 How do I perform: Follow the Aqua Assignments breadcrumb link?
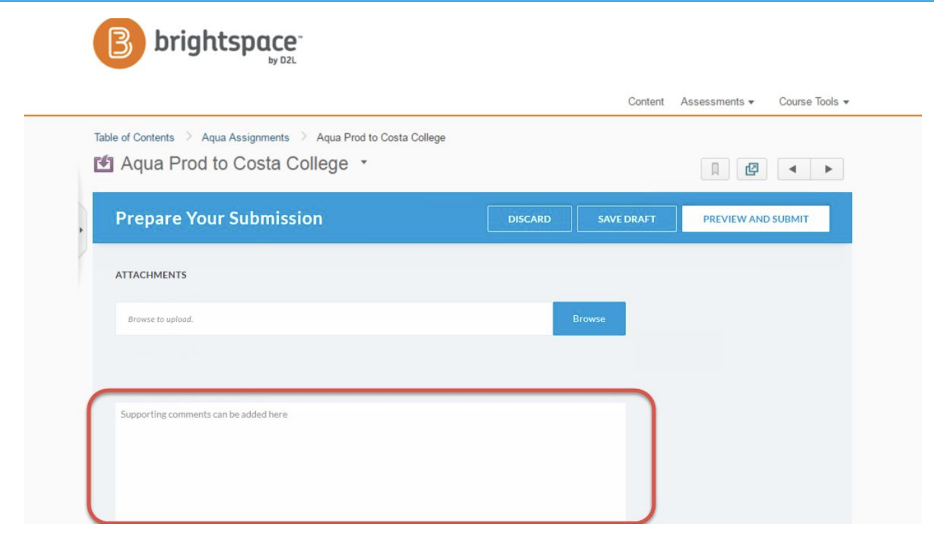(x=245, y=138)
